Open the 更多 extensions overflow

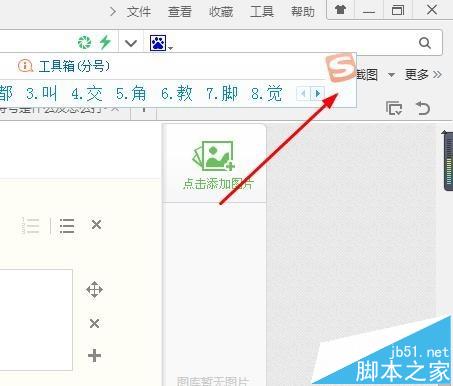(x=423, y=75)
